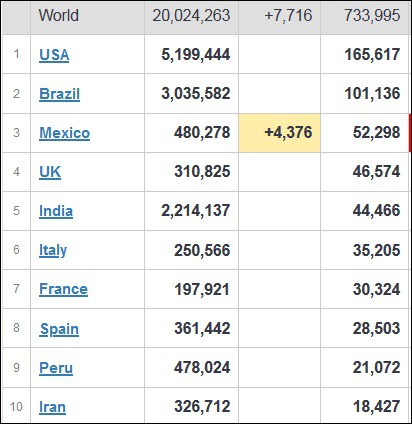Open the Mexico country link

[x=64, y=133]
